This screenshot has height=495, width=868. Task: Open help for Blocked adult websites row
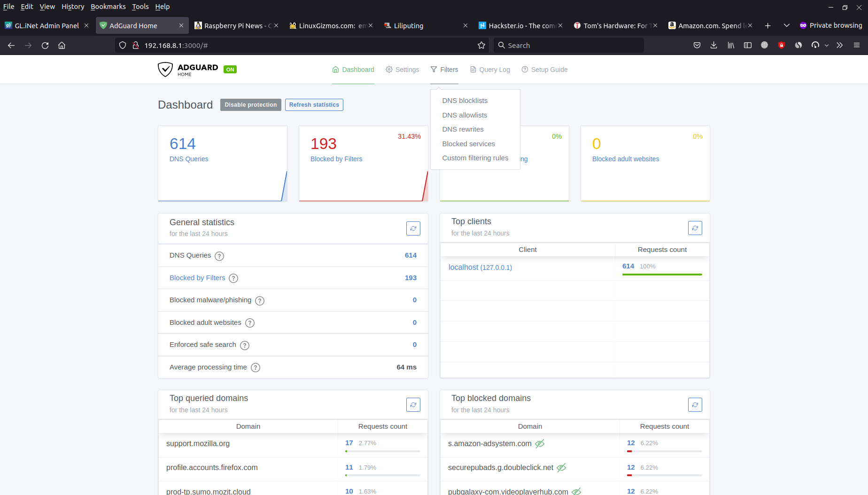250,323
